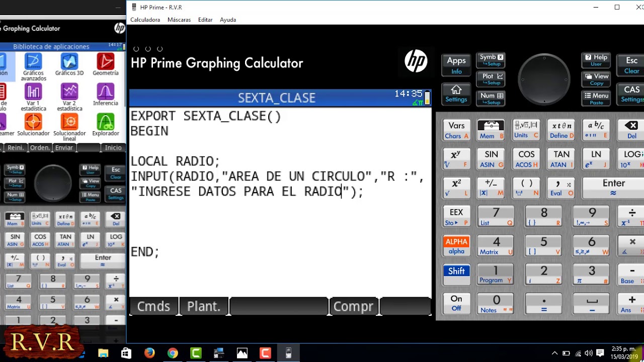The image size is (644, 362).
Task: Click the SIN ASIN key on right keypad
Action: (x=491, y=159)
